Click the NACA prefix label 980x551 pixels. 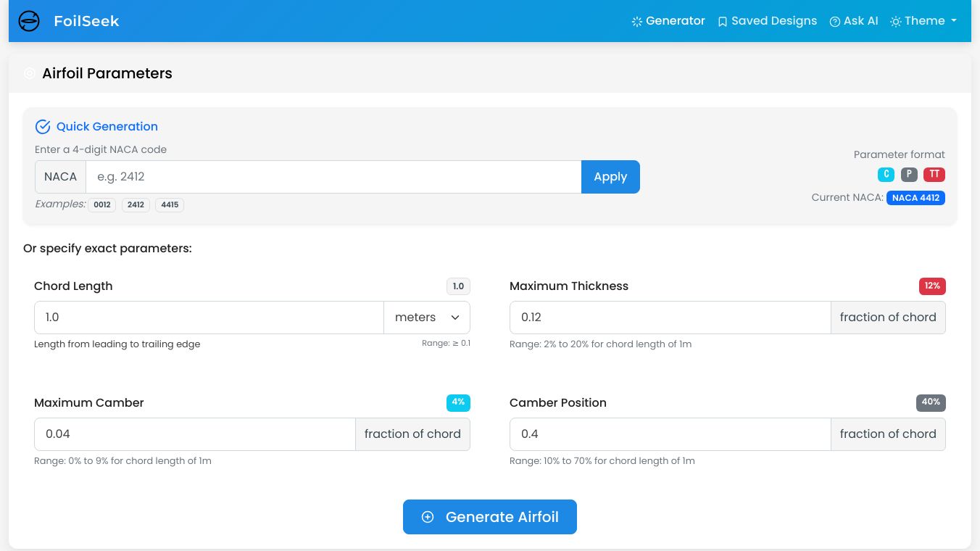coord(60,177)
